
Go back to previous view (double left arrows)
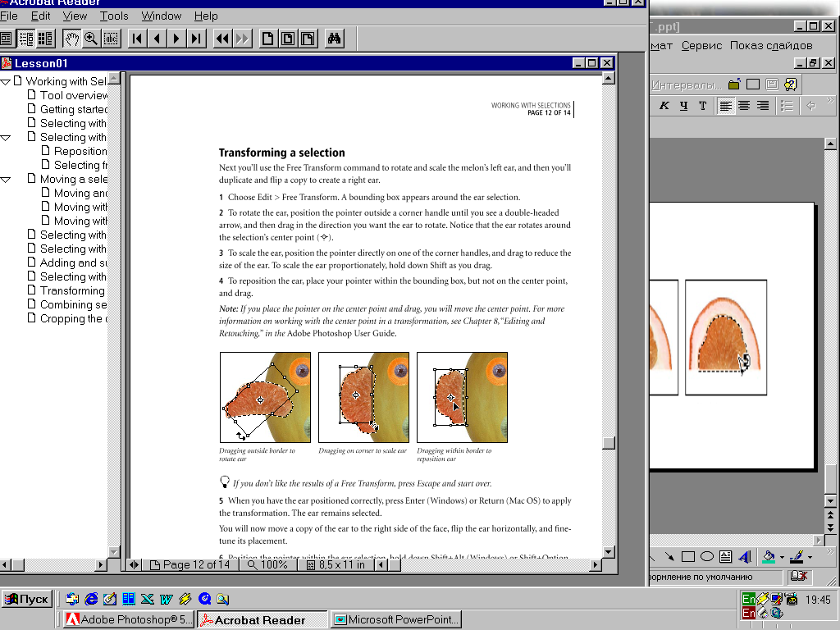[x=222, y=39]
